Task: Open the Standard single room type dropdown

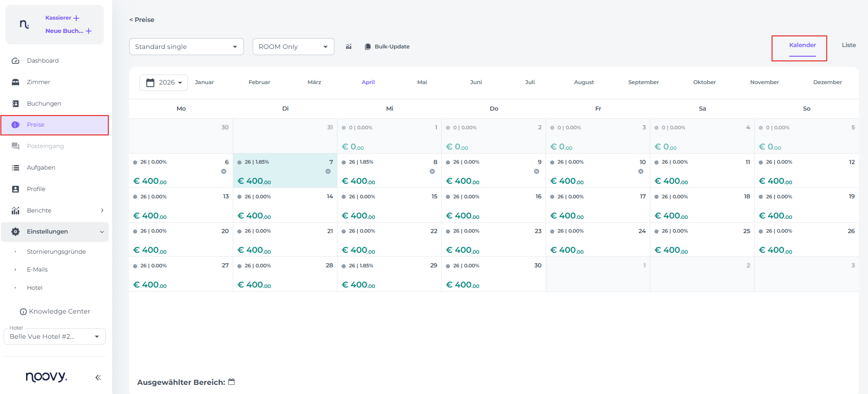Action: point(186,47)
